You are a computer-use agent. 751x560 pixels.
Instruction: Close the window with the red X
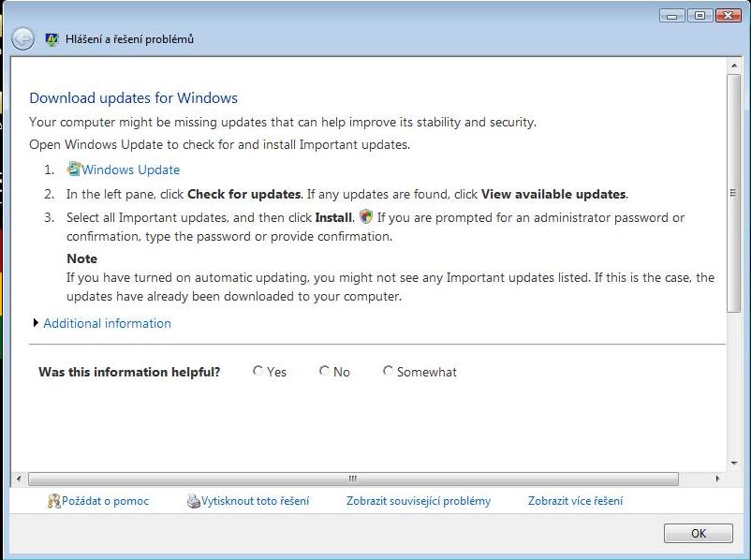[728, 16]
